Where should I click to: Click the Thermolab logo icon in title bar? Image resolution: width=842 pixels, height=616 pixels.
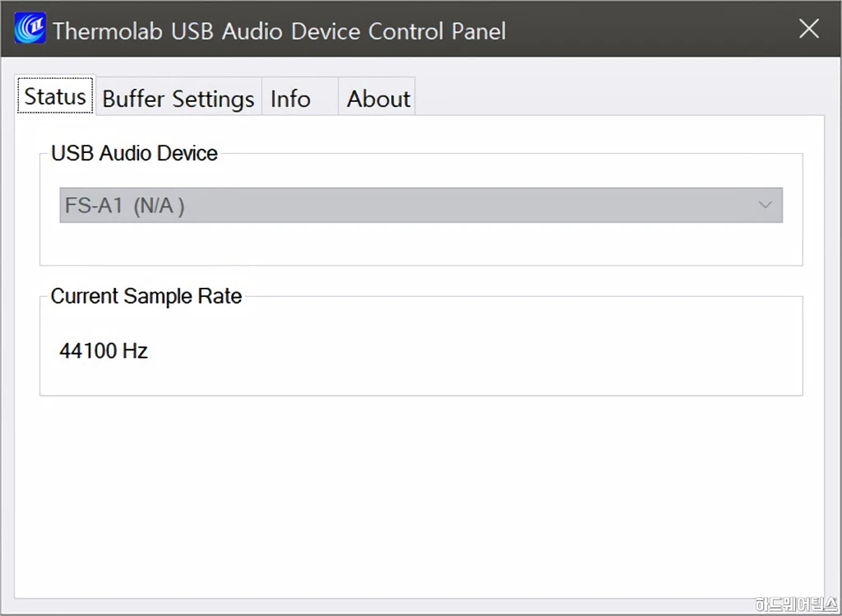point(30,29)
